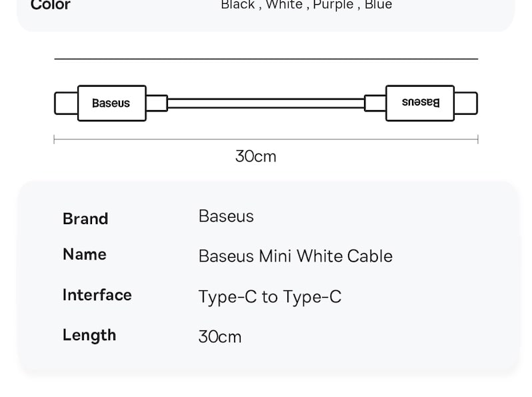
Task: Click the right USB-C plug tip
Action: coord(466,103)
